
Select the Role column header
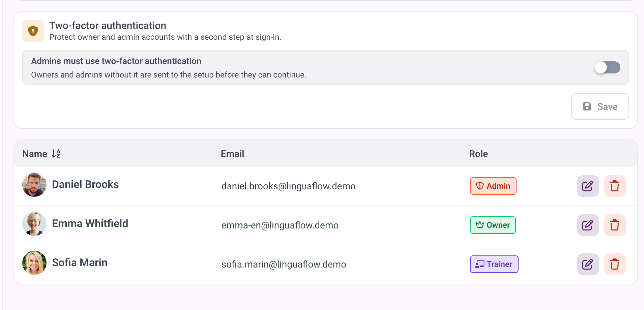pyautogui.click(x=478, y=154)
